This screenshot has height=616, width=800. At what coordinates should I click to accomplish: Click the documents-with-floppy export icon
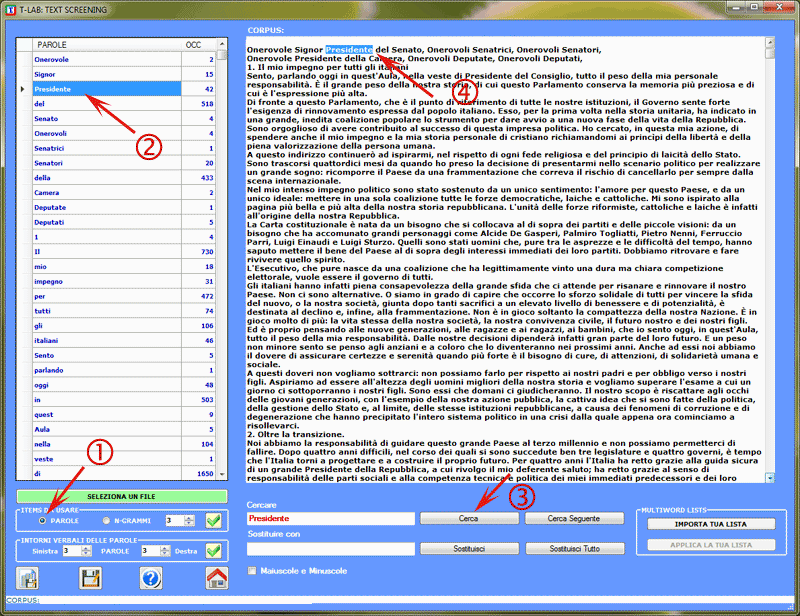coord(28,578)
